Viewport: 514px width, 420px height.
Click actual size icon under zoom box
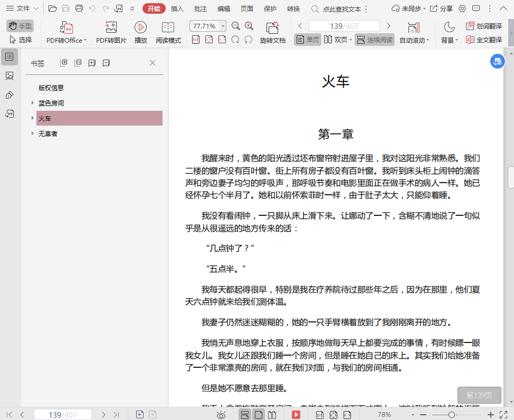tap(196, 40)
